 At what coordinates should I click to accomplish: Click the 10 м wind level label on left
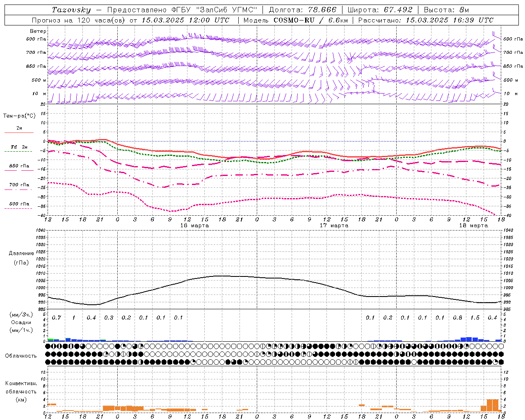39,94
